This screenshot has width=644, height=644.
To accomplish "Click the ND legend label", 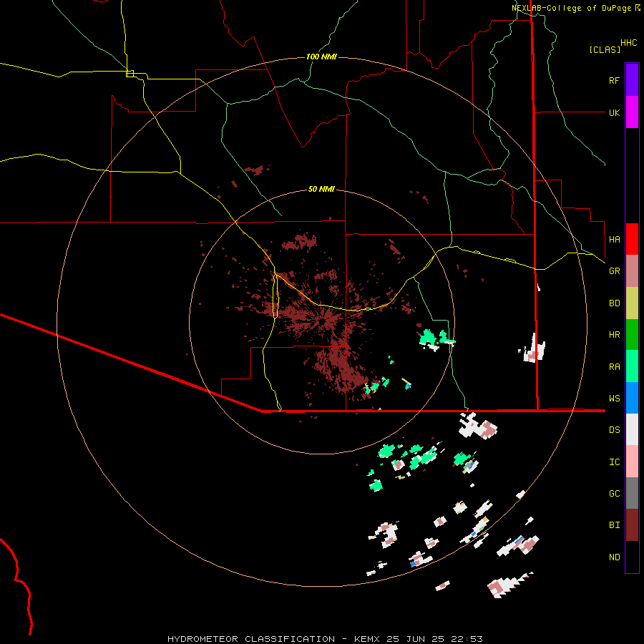I will click(x=614, y=557).
